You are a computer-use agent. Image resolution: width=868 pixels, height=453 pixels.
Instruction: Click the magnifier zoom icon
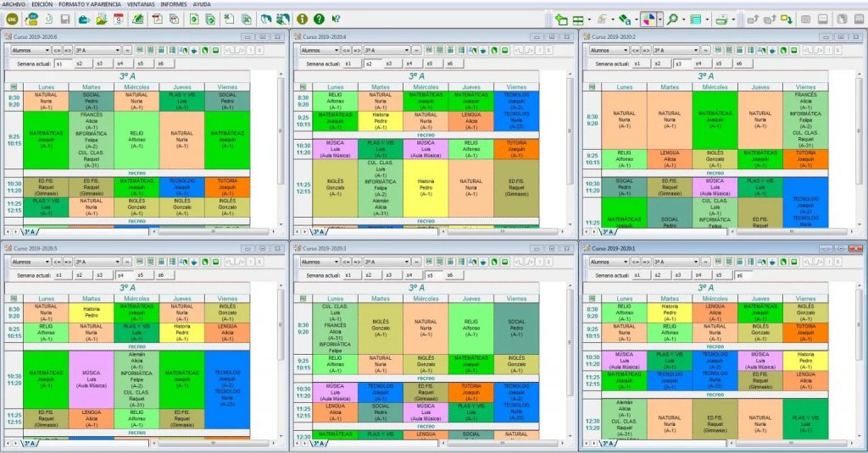coord(671,19)
